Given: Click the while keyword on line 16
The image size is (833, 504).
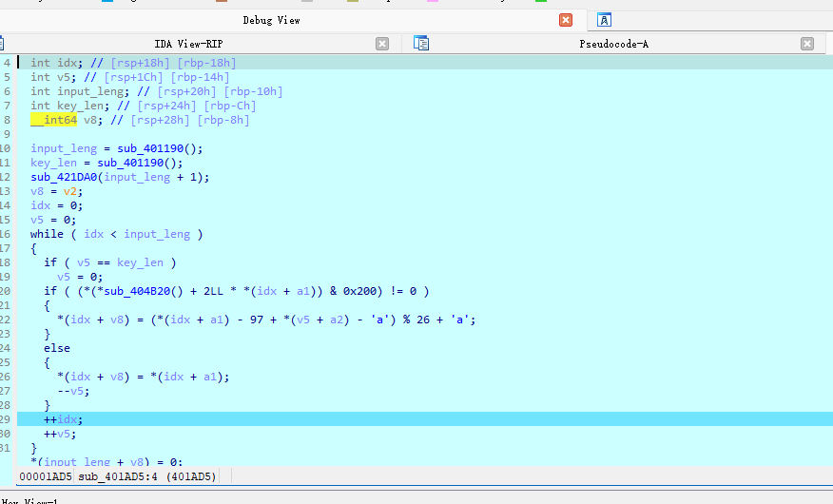Looking at the screenshot, I should (x=47, y=234).
